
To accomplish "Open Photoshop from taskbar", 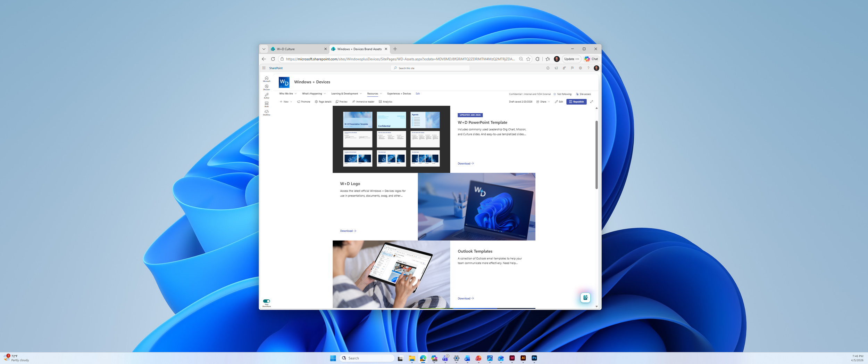I will click(x=534, y=358).
